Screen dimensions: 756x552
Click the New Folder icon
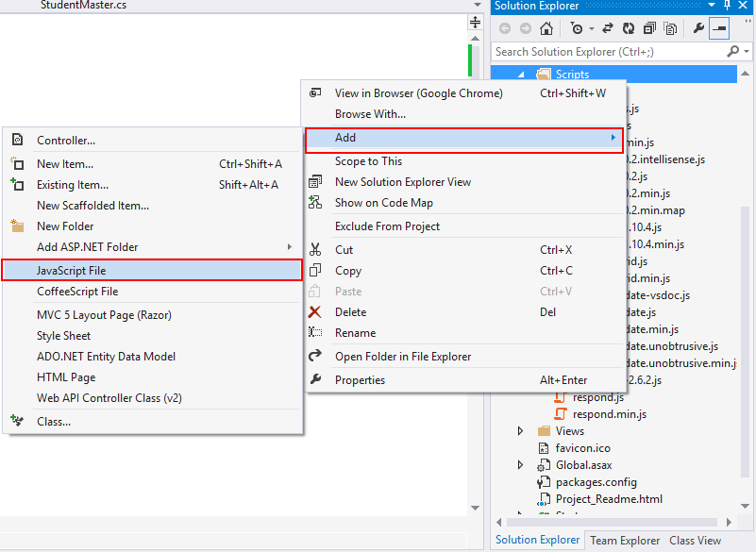(17, 226)
